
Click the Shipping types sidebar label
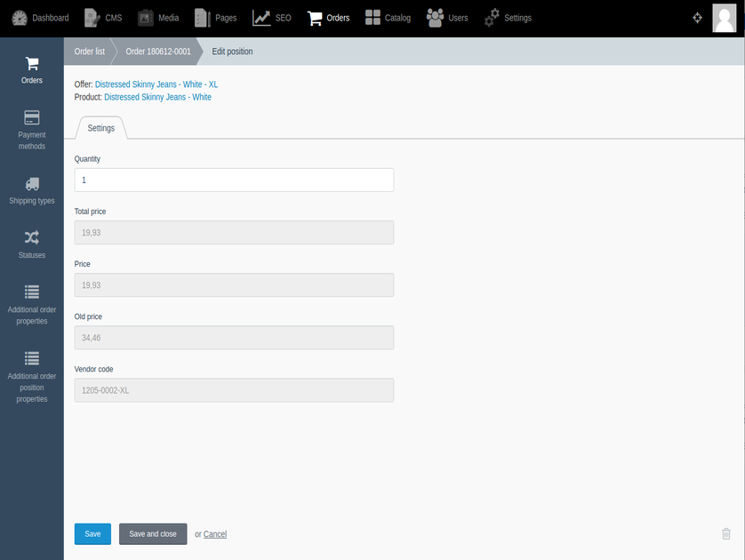pyautogui.click(x=32, y=200)
